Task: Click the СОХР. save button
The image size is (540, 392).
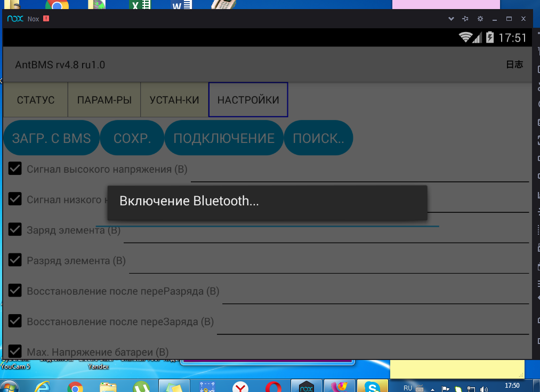Action: (132, 138)
